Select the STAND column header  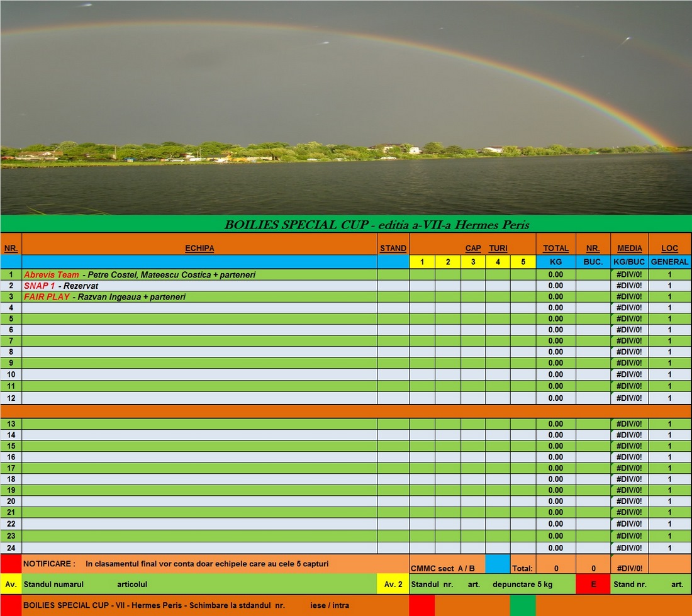pos(393,249)
